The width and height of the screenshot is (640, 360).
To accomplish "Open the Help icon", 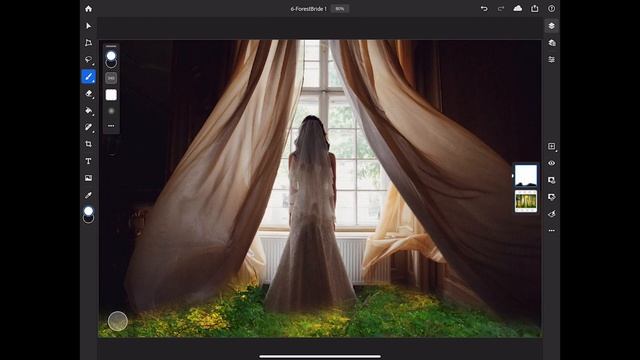I will (551, 9).
